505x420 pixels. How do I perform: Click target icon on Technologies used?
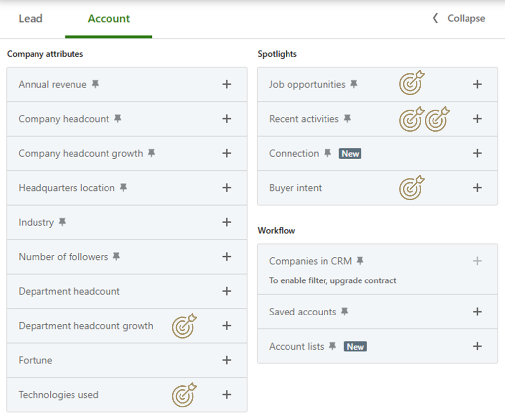(184, 394)
